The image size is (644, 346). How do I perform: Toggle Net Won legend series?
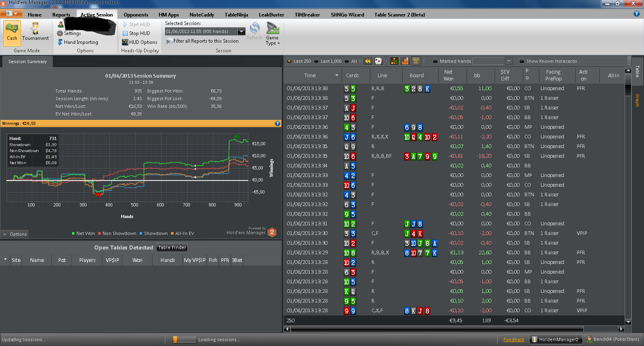coord(83,233)
